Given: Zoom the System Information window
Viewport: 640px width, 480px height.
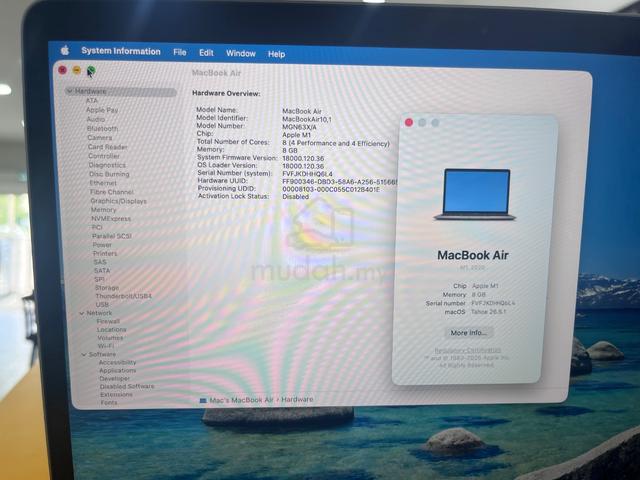Looking at the screenshot, I should tap(91, 71).
